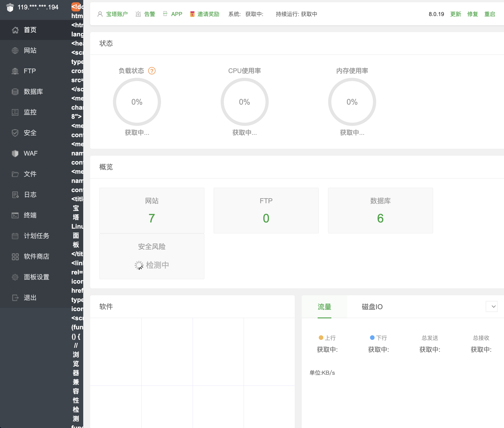Click the panel logo icon beside IP address
This screenshot has height=428, width=504.
coord(10,7)
